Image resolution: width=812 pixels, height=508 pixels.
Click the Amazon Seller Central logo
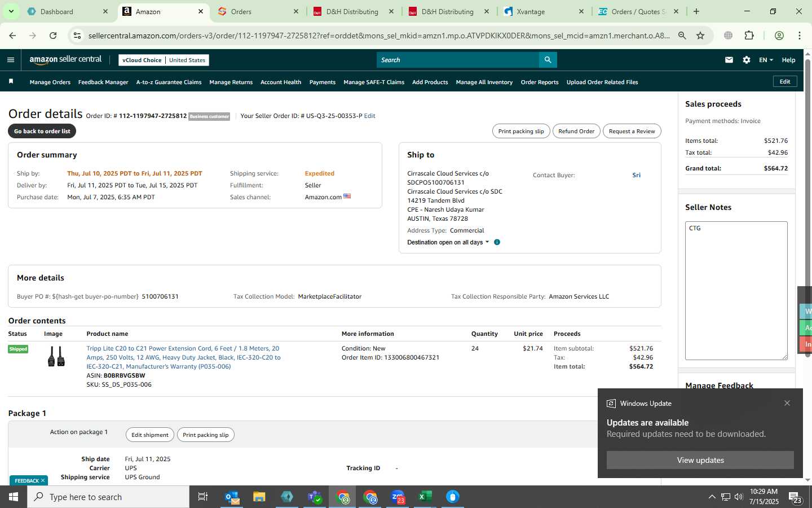point(65,60)
